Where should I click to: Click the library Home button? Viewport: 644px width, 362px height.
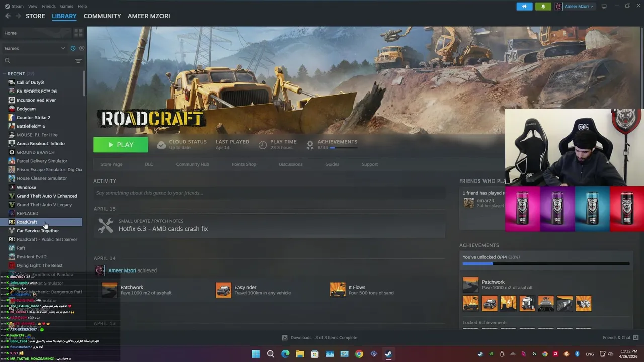click(36, 33)
